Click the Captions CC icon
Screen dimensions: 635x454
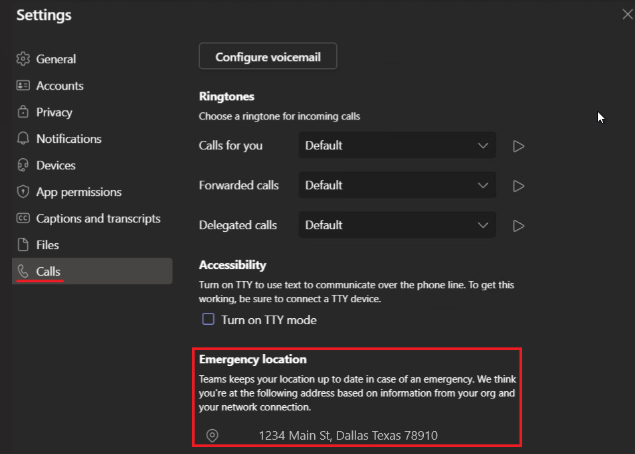pos(23,218)
